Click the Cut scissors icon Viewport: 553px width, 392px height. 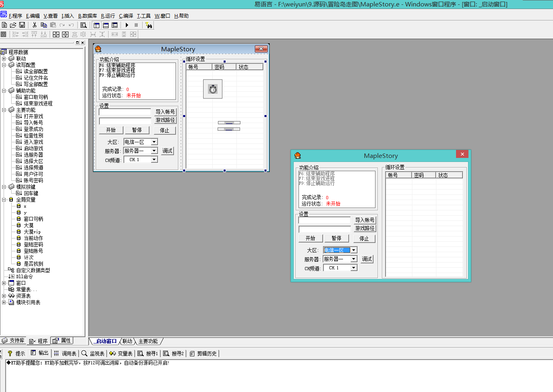[x=34, y=25]
